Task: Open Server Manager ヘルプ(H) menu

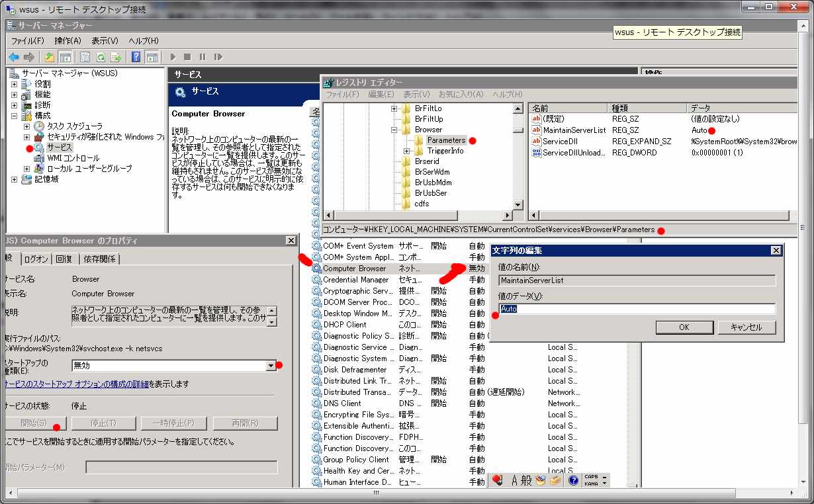Action: pos(144,41)
